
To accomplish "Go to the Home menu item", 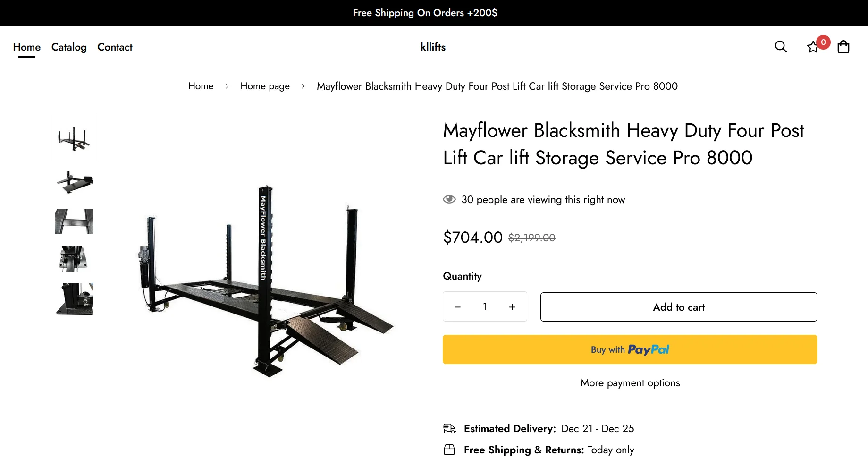I will click(27, 47).
